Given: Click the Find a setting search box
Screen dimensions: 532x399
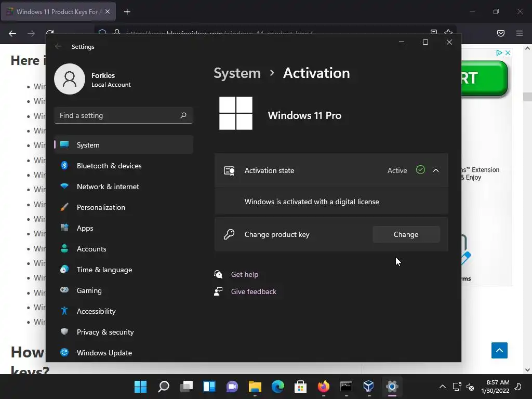Looking at the screenshot, I should pos(124,115).
